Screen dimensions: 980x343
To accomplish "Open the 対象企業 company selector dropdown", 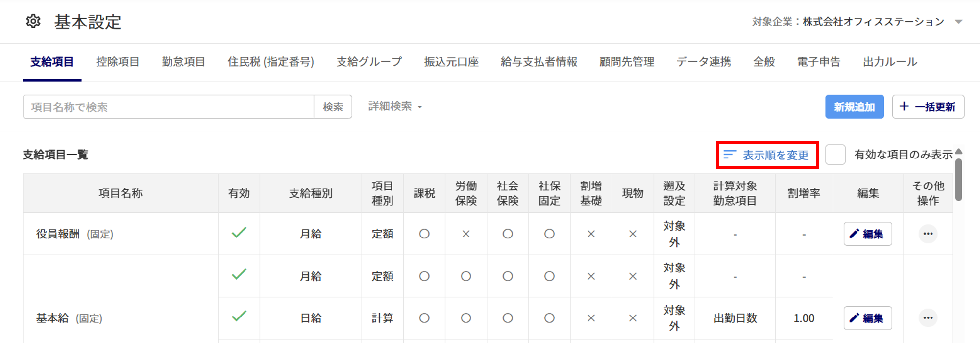I will click(959, 22).
